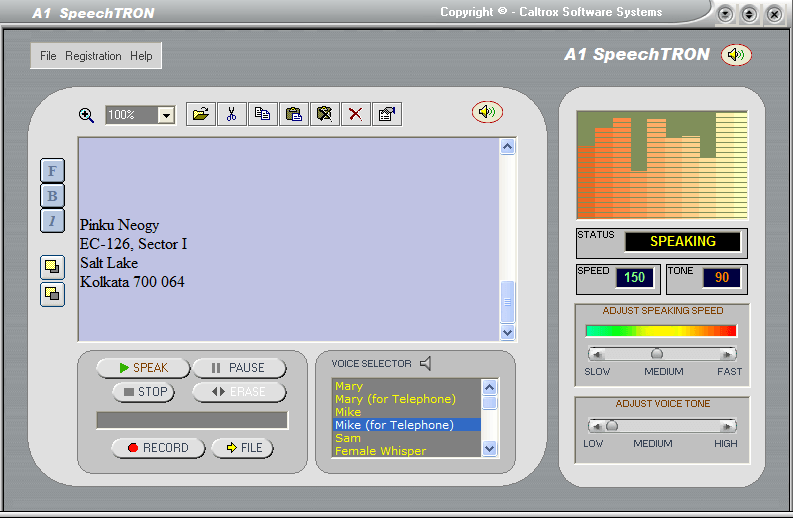The height and width of the screenshot is (518, 793).
Task: Open a file with the folder icon
Action: pyautogui.click(x=201, y=114)
